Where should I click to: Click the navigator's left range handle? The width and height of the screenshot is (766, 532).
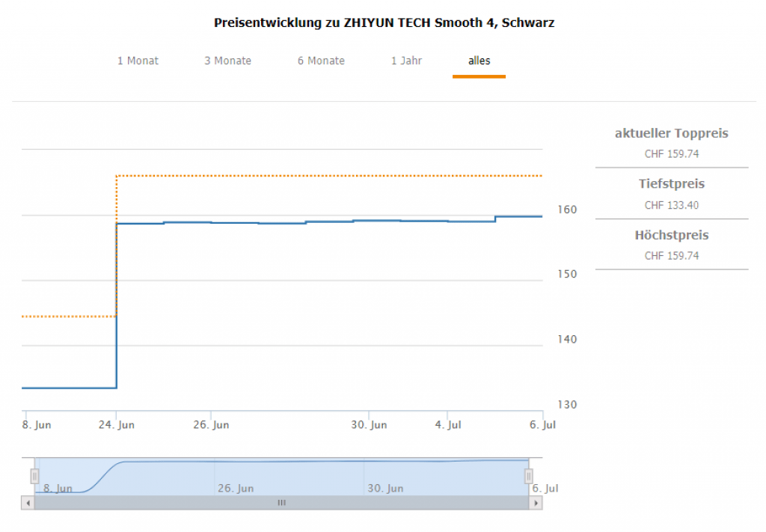(34, 476)
